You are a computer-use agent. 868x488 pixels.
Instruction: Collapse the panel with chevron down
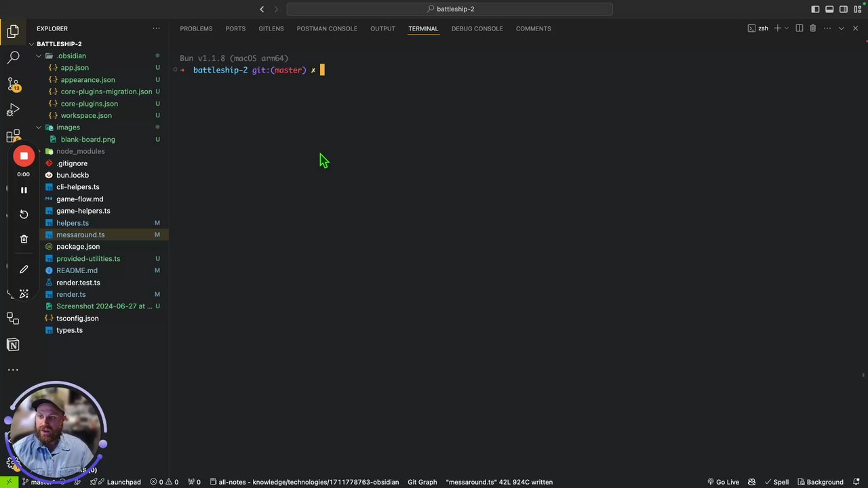841,28
